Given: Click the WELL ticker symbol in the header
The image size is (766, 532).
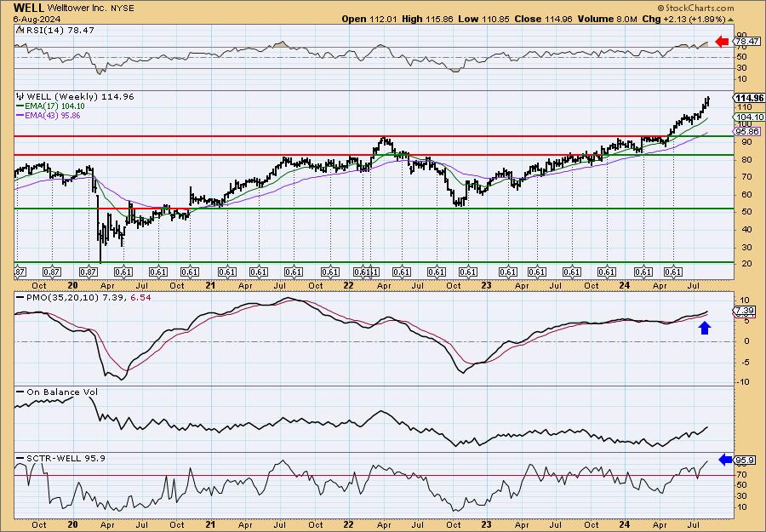Looking at the screenshot, I should pyautogui.click(x=29, y=8).
